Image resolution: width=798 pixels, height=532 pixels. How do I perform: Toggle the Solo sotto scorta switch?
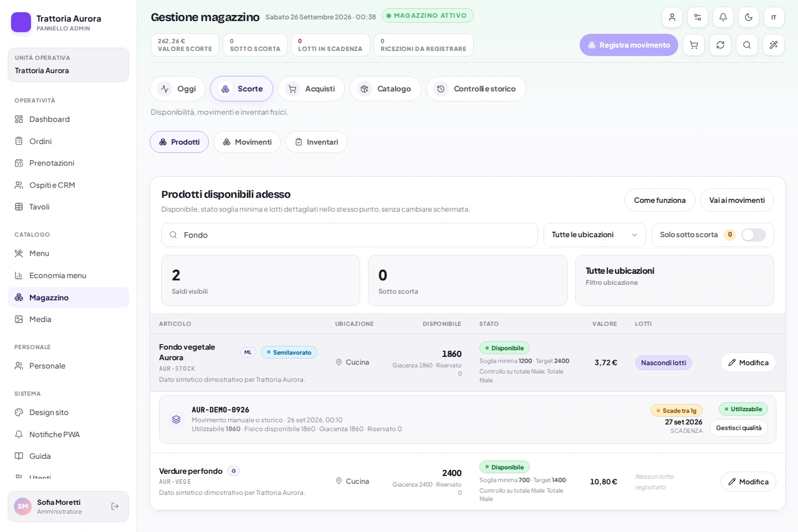coord(754,235)
